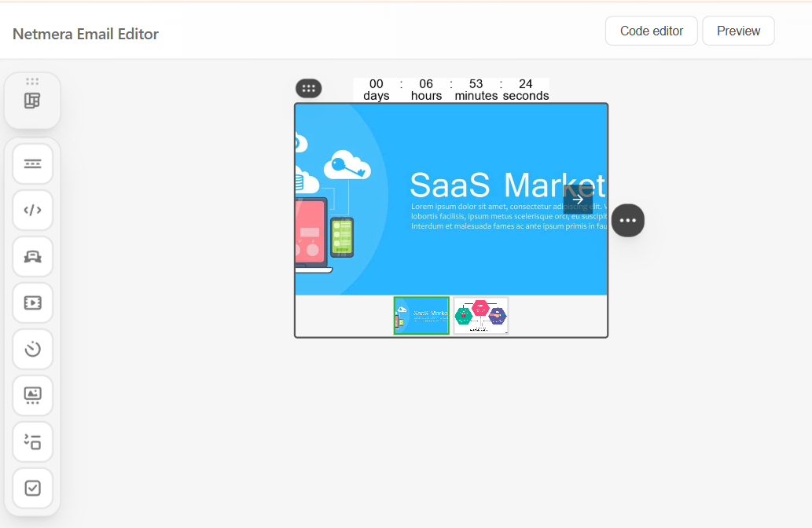Open the layout blocks panel icon
The width and height of the screenshot is (812, 528).
(x=32, y=101)
